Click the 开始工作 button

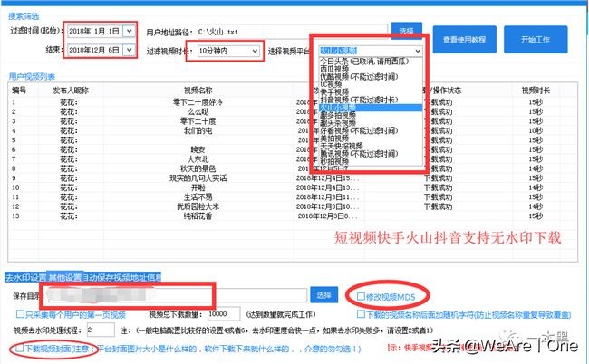(536, 40)
